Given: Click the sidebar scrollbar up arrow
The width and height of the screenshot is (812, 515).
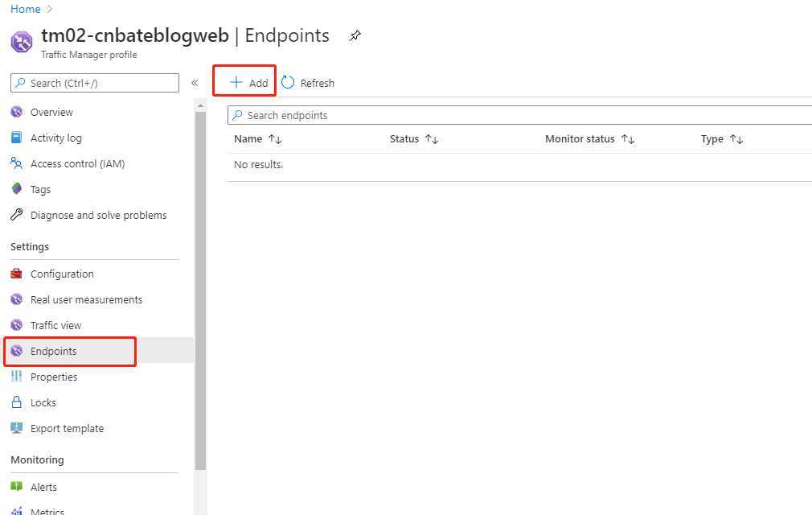Looking at the screenshot, I should pyautogui.click(x=200, y=105).
